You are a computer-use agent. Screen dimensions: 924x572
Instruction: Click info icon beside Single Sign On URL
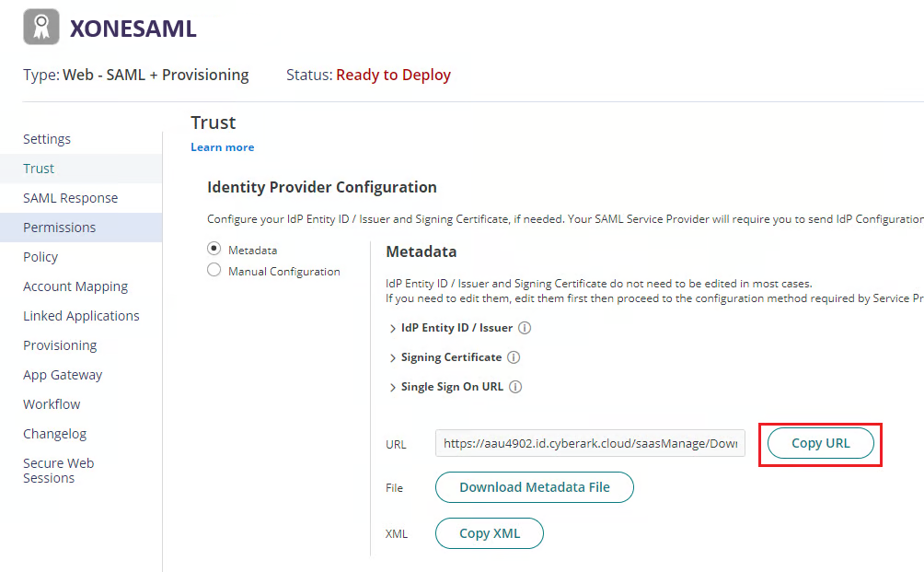(x=515, y=387)
